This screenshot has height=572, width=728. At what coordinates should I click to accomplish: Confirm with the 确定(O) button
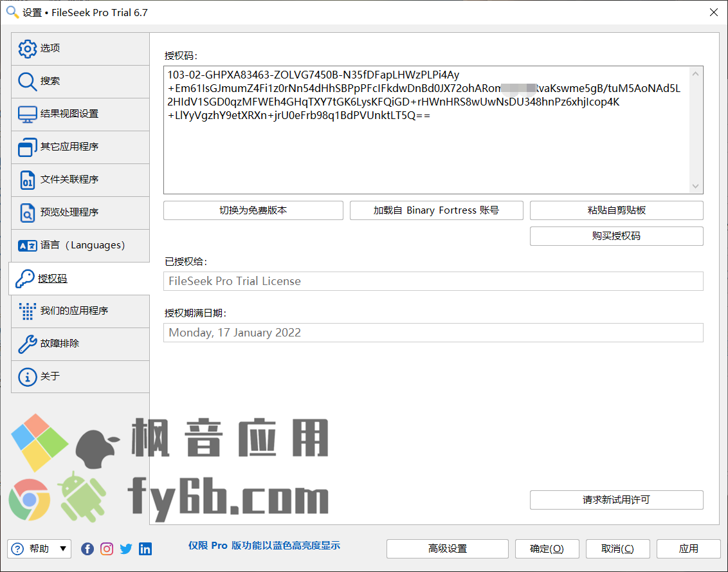point(547,549)
